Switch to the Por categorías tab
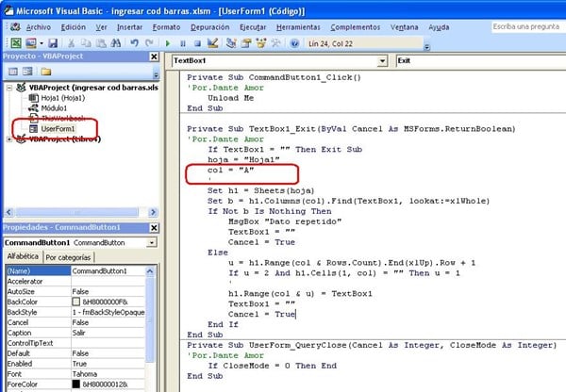This screenshot has height=392, width=566. (69, 257)
